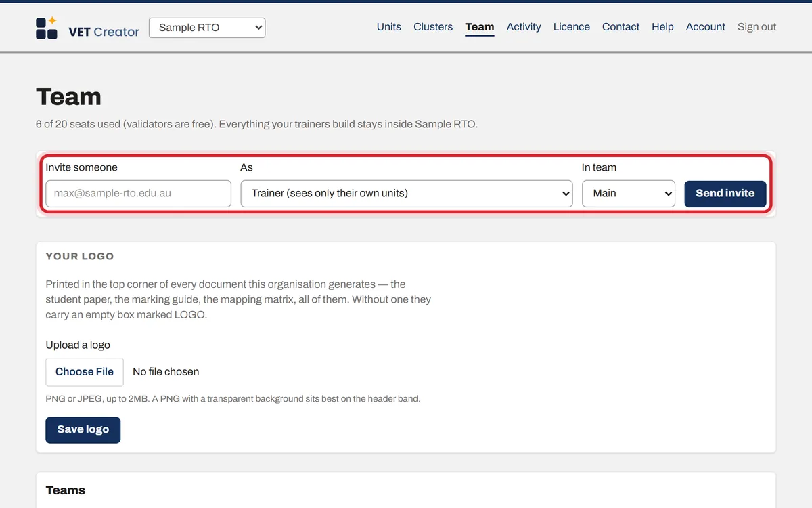
Task: Click Sign out
Action: pyautogui.click(x=757, y=27)
